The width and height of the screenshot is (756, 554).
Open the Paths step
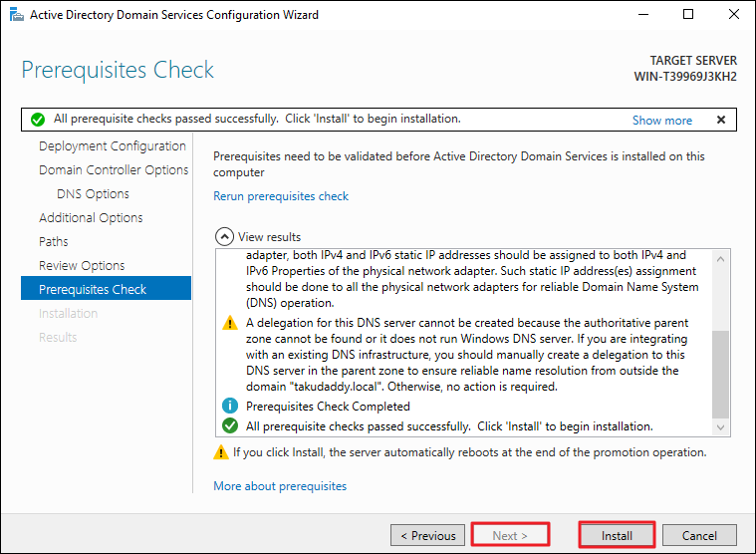point(54,241)
